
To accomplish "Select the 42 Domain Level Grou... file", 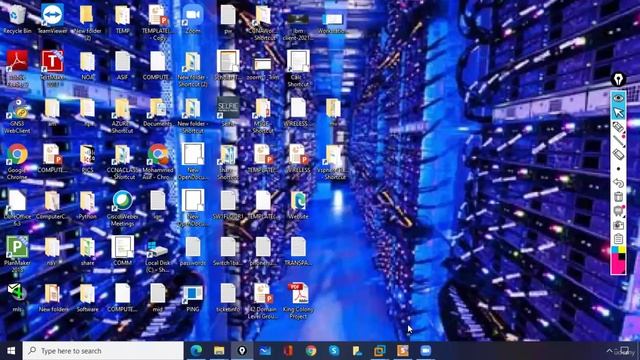I will click(263, 301).
